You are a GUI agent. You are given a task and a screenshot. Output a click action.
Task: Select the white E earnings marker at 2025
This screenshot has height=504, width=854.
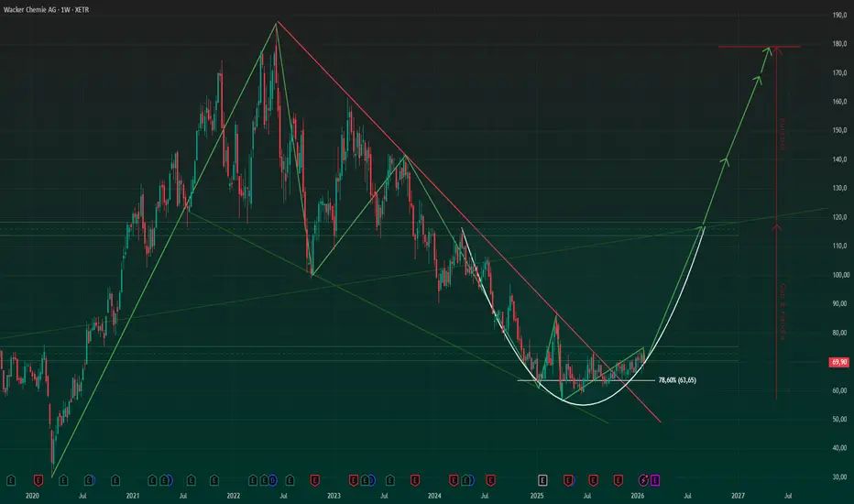click(x=542, y=480)
